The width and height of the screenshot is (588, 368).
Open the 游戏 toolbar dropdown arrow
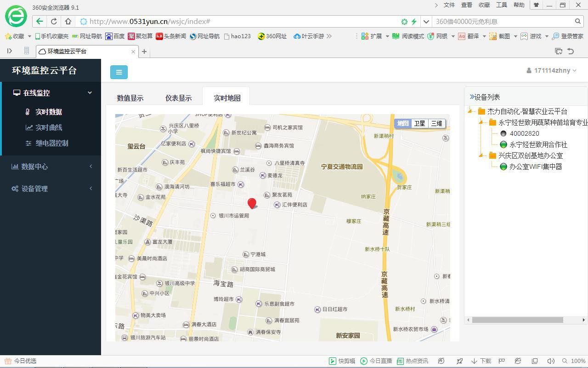pos(547,36)
